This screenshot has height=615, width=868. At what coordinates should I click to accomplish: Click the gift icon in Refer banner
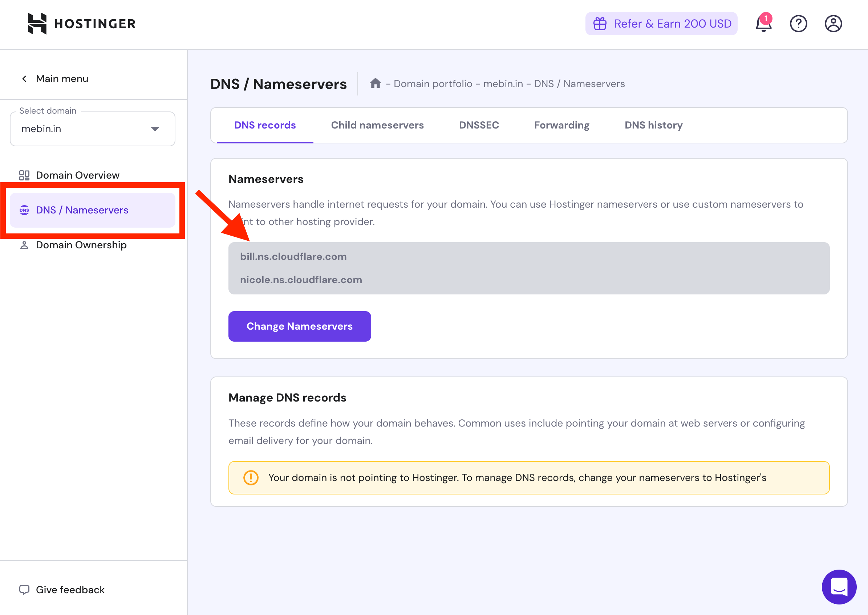pyautogui.click(x=600, y=24)
